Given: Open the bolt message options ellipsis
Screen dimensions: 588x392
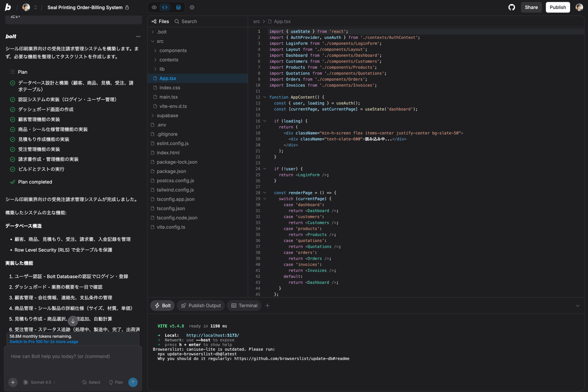Looking at the screenshot, I should click(x=138, y=37).
